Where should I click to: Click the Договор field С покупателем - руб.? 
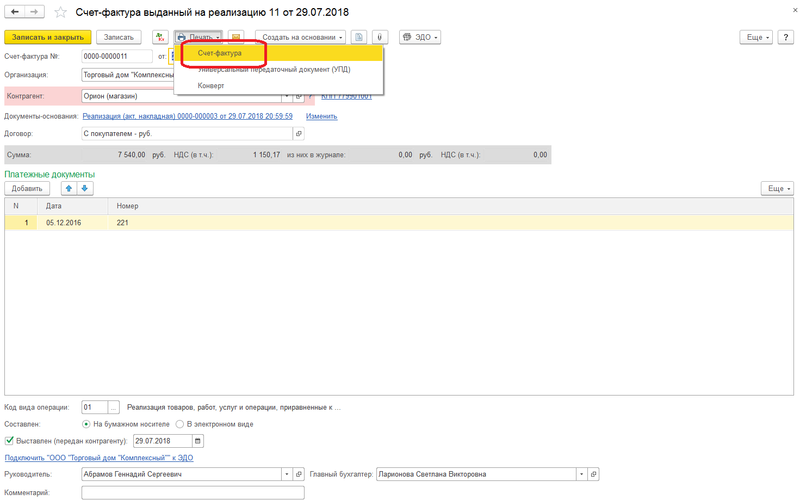tap(187, 134)
